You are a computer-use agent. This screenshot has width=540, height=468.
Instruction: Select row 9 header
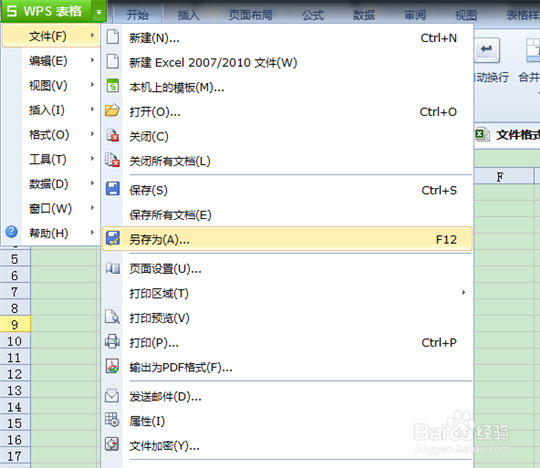[x=15, y=324]
